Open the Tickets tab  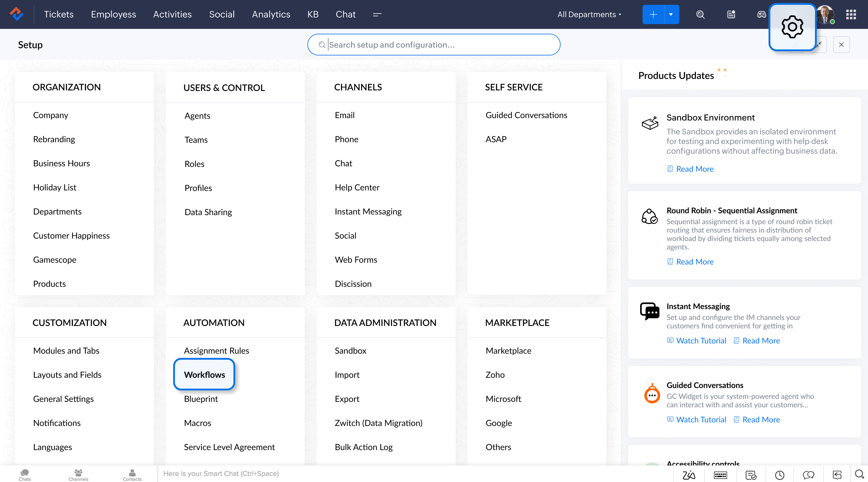click(59, 14)
